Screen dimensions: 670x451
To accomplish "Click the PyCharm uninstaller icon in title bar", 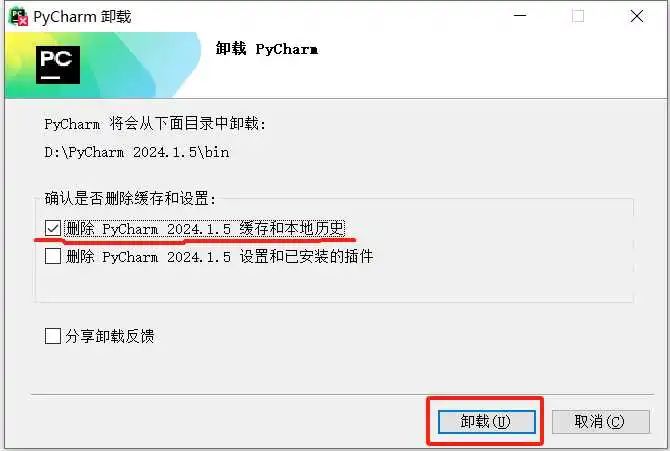I will click(x=19, y=16).
